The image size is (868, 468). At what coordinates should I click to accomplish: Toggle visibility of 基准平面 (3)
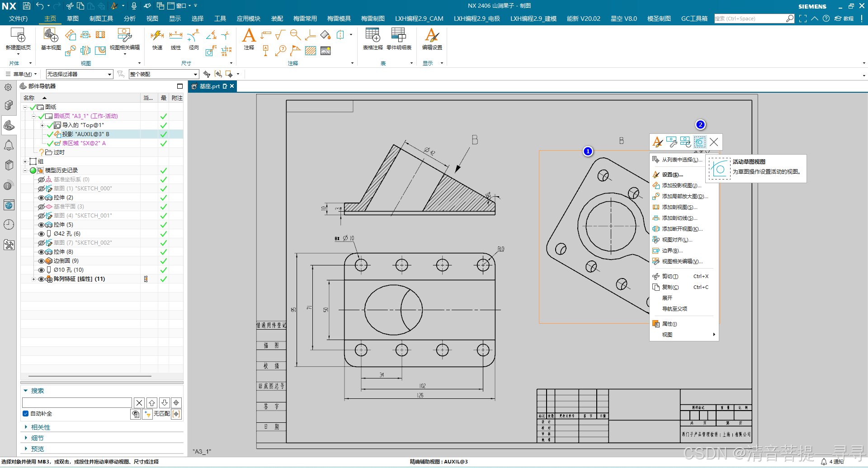(x=41, y=207)
